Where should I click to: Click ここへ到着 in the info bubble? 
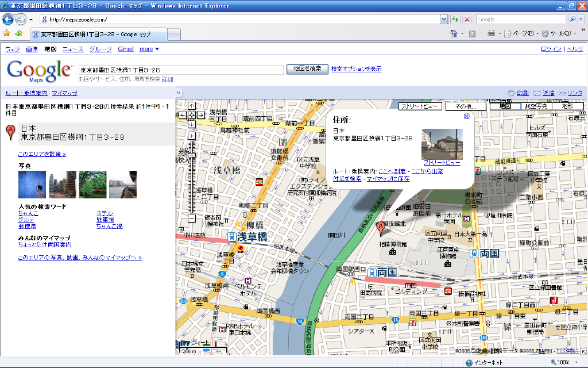[x=392, y=171]
